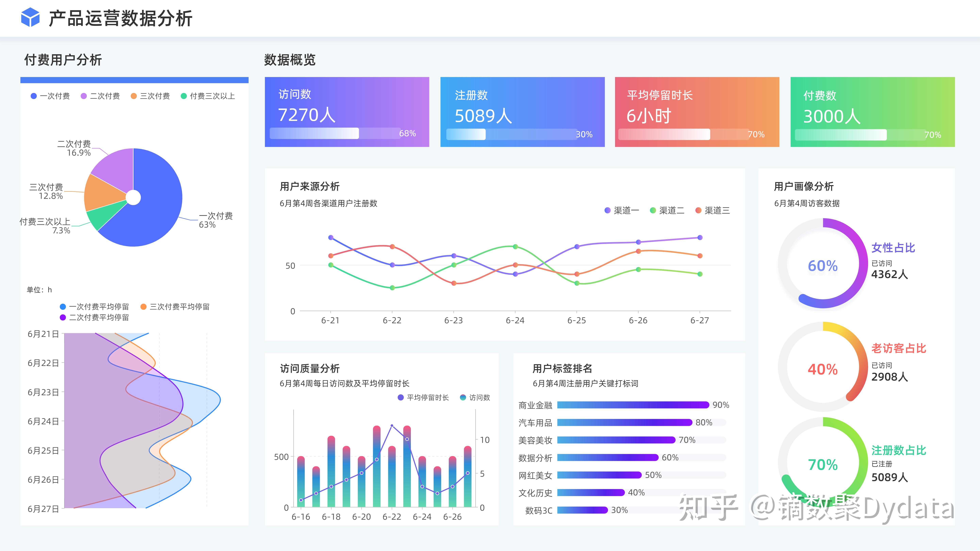Toggle 三次付费平均停留 legend entry
Screen dimensions: 980x551
tap(175, 306)
